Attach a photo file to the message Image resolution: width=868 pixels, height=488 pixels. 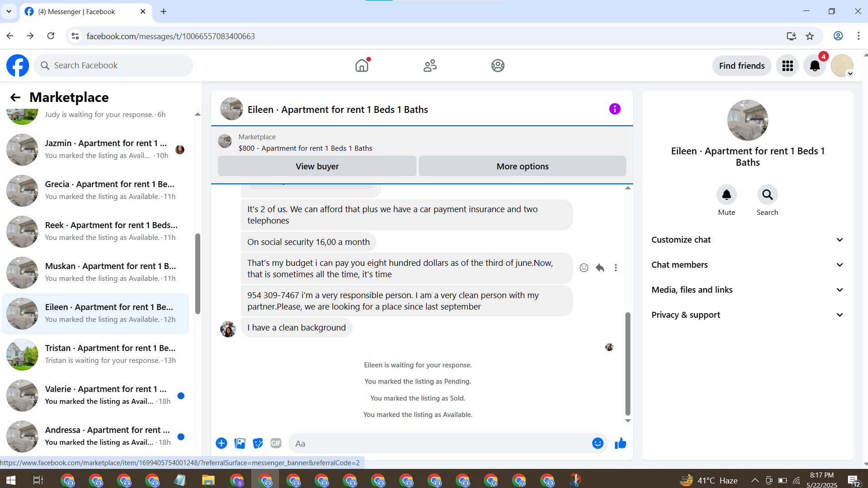click(x=240, y=443)
